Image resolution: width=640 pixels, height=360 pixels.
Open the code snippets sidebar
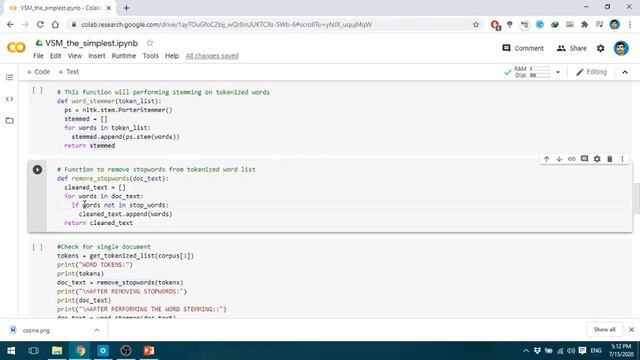[x=9, y=99]
